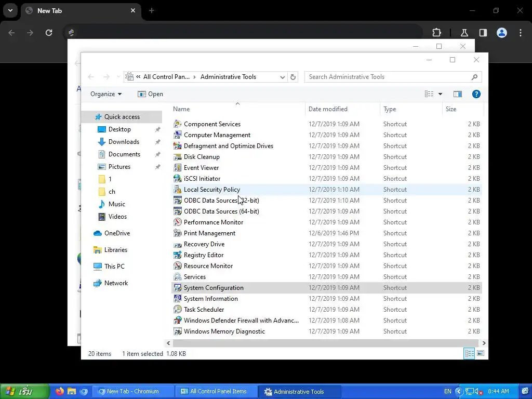Screen dimensions: 532x399
Task: Click the EN language indicator in tray
Action: point(448,391)
